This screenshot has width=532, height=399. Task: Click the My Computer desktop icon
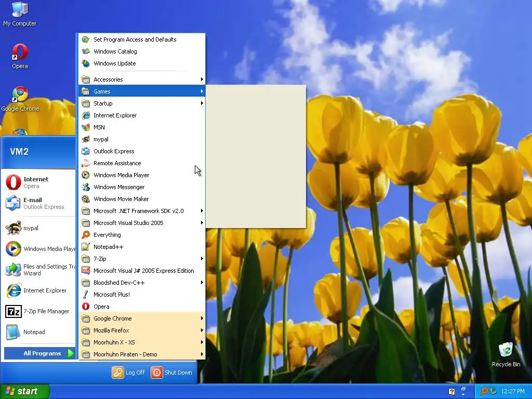pos(20,9)
